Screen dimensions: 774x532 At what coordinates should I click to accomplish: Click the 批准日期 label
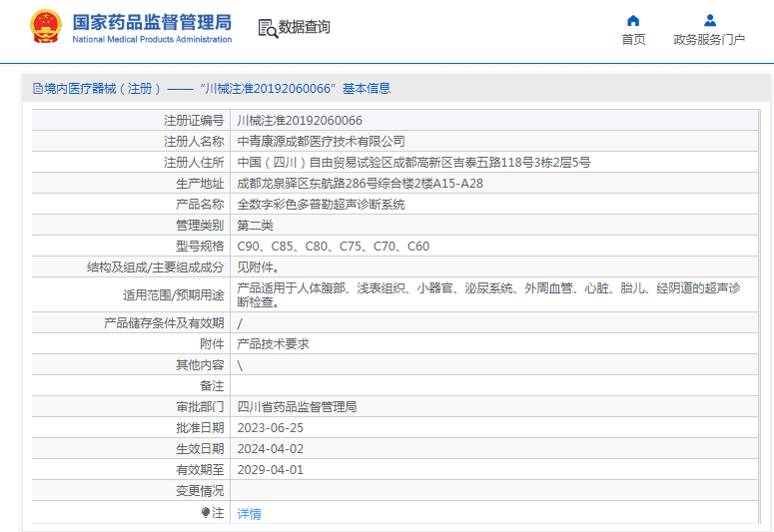pyautogui.click(x=200, y=428)
